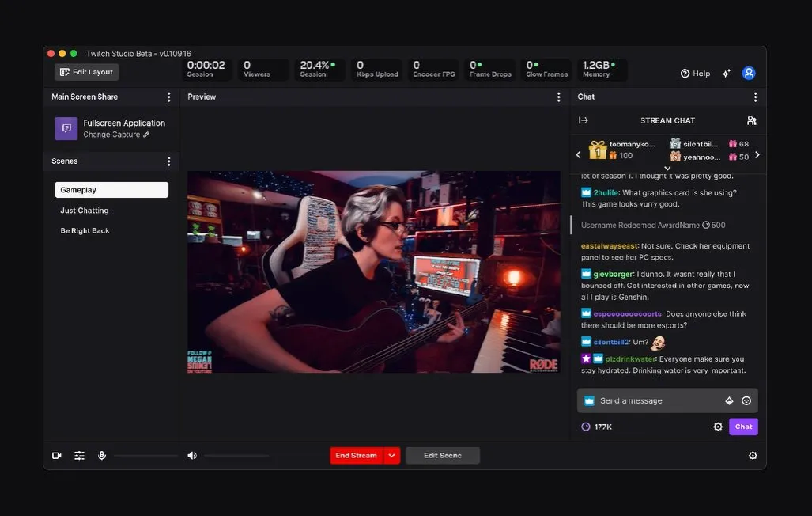Mute the microphone
812x516 pixels.
coord(102,456)
